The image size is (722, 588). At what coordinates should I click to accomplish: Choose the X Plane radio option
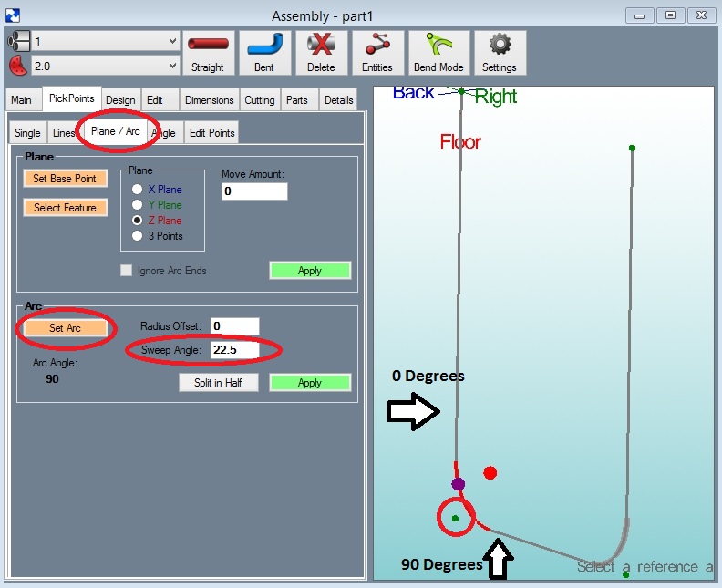137,190
